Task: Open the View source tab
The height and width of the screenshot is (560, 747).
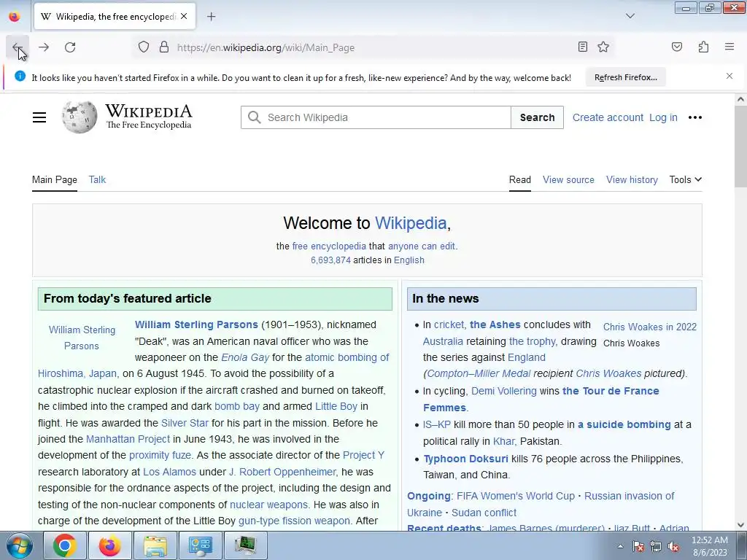Action: tap(568, 179)
